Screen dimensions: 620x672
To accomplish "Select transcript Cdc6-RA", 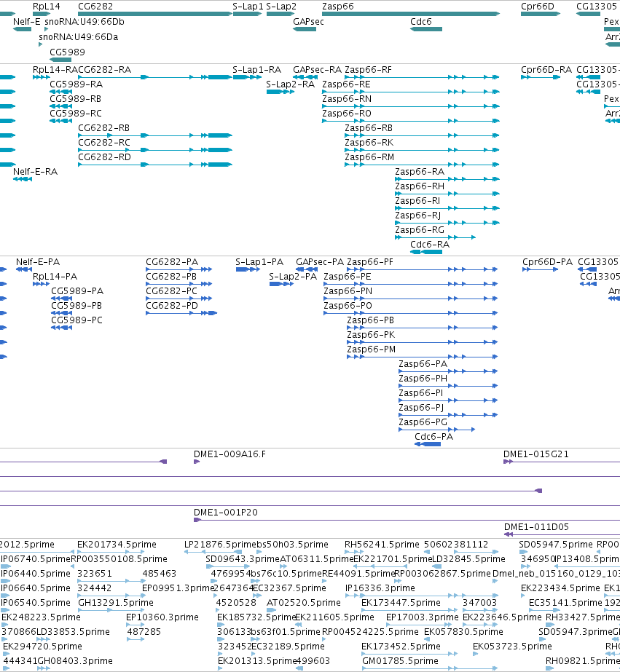I will click(x=430, y=245).
